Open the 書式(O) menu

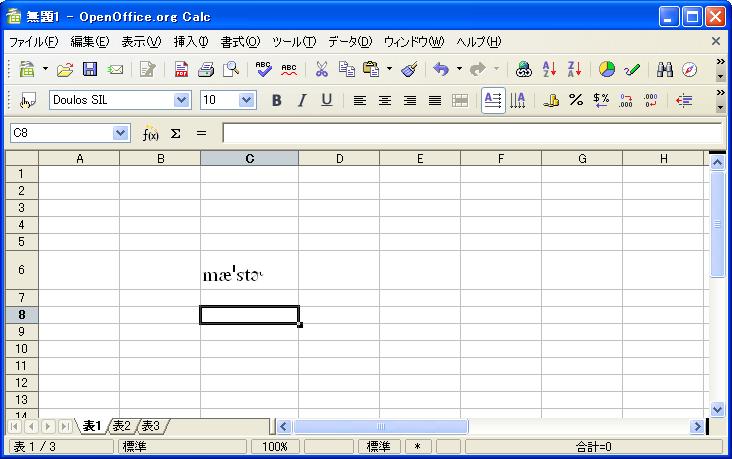point(240,42)
